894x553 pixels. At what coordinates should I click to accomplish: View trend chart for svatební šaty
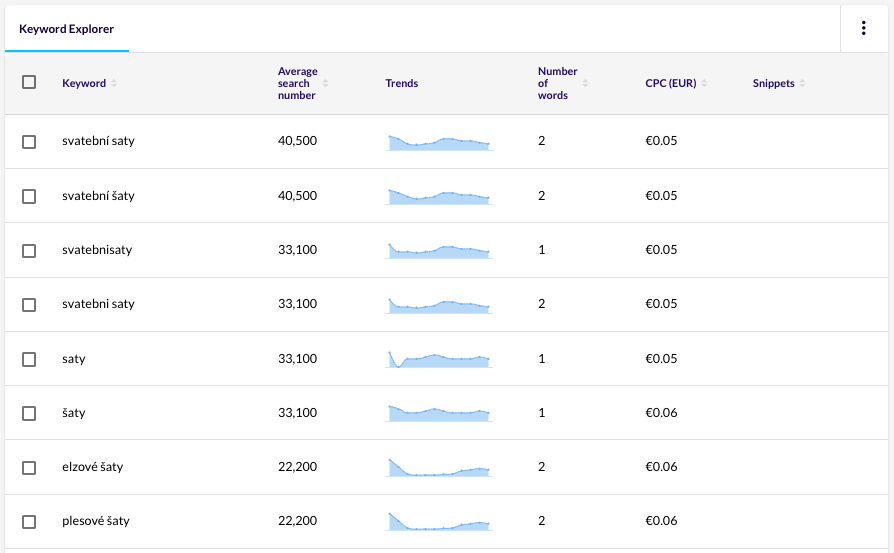(438, 197)
